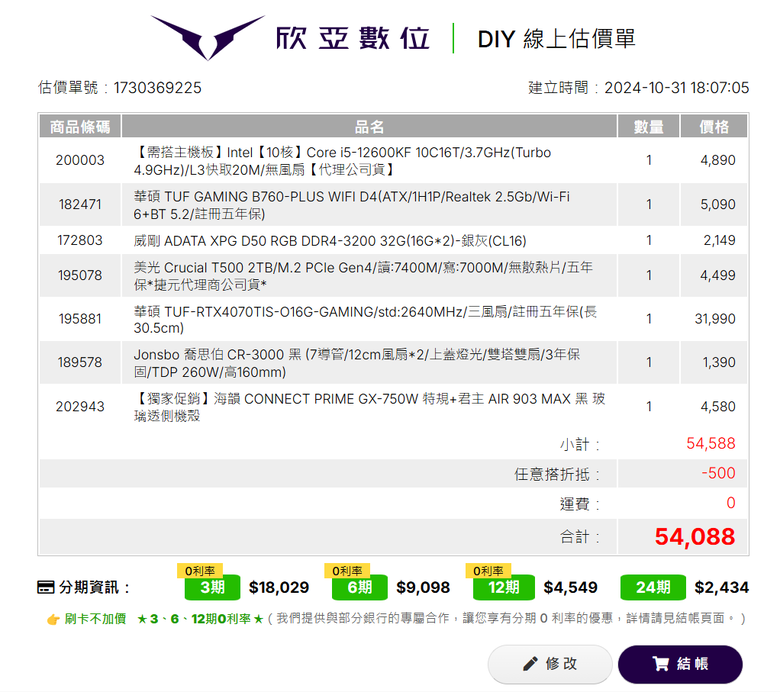The height and width of the screenshot is (692, 780).
Task: Click the price 2,149
Action: click(x=719, y=240)
